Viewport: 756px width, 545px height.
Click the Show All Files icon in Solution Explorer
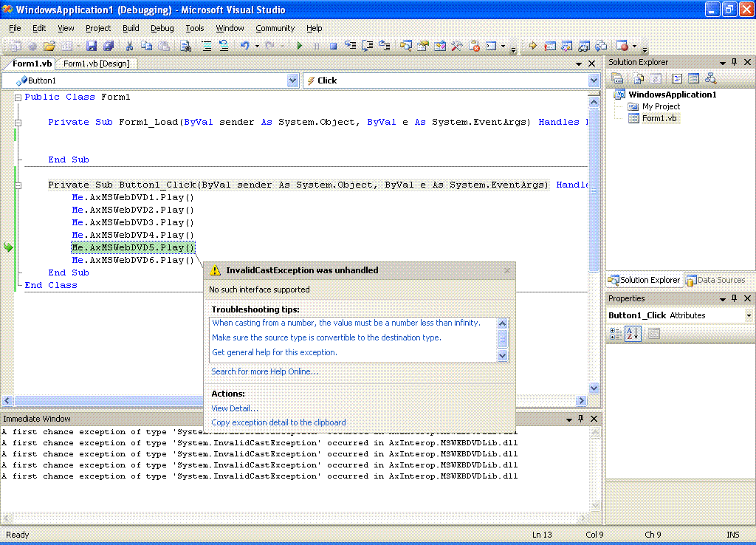pos(639,78)
